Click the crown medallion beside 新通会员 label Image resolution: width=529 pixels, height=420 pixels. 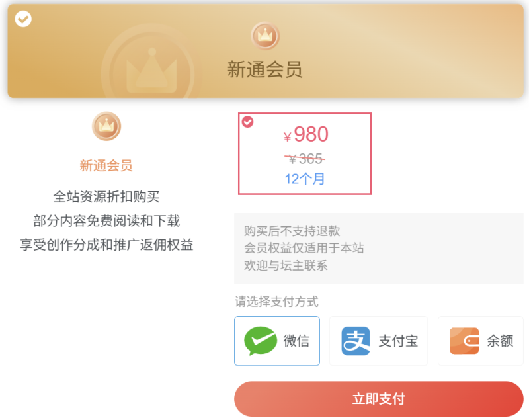click(x=106, y=127)
